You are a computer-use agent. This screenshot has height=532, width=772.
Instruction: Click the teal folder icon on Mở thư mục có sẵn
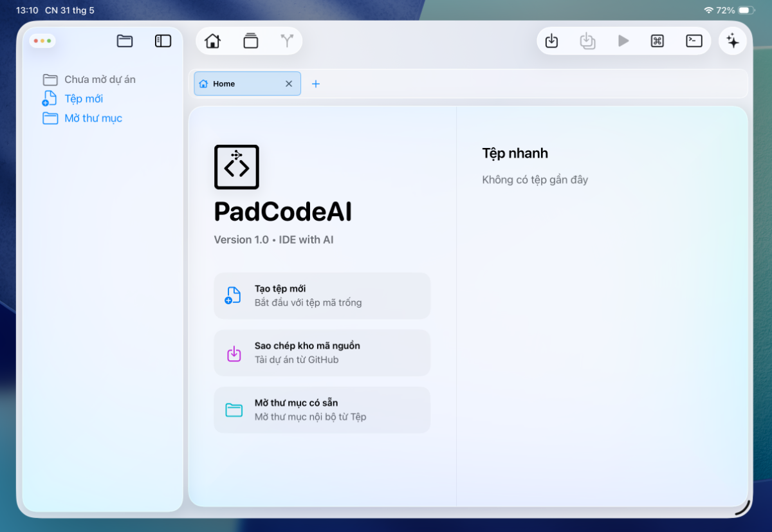[x=234, y=410]
